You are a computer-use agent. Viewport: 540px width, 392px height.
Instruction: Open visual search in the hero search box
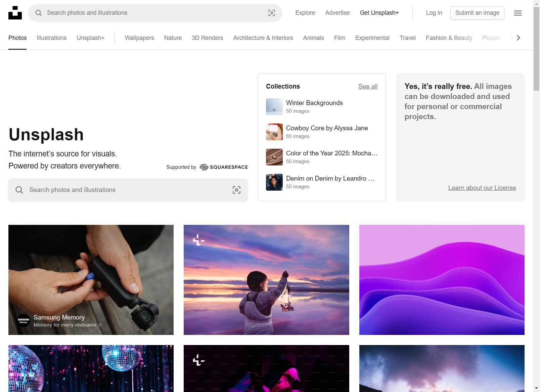pyautogui.click(x=236, y=190)
